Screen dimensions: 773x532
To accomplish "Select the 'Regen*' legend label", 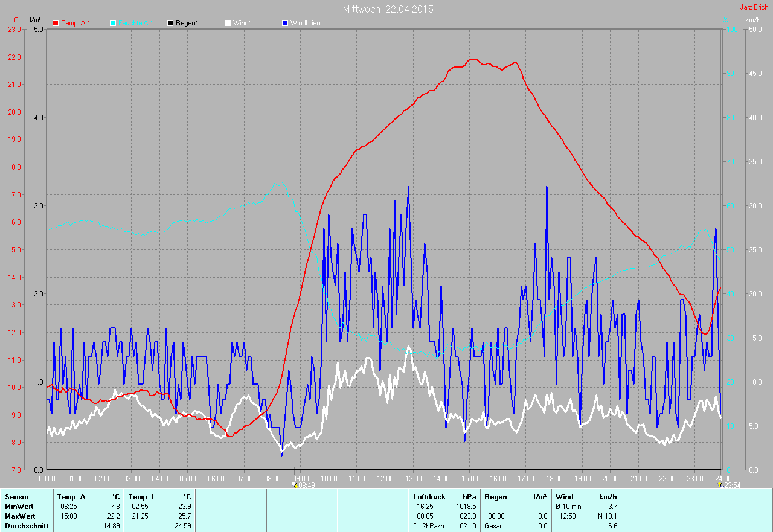I will click(187, 23).
